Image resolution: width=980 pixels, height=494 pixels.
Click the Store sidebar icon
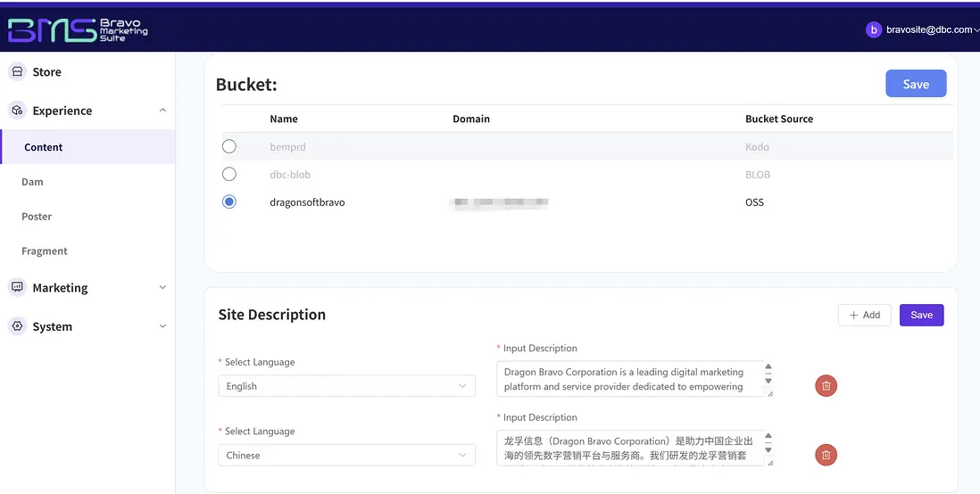pos(18,72)
